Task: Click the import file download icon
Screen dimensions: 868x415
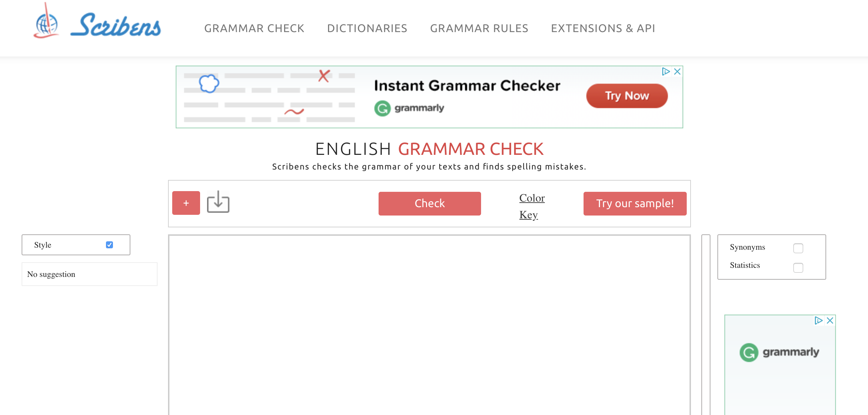Action: [218, 202]
